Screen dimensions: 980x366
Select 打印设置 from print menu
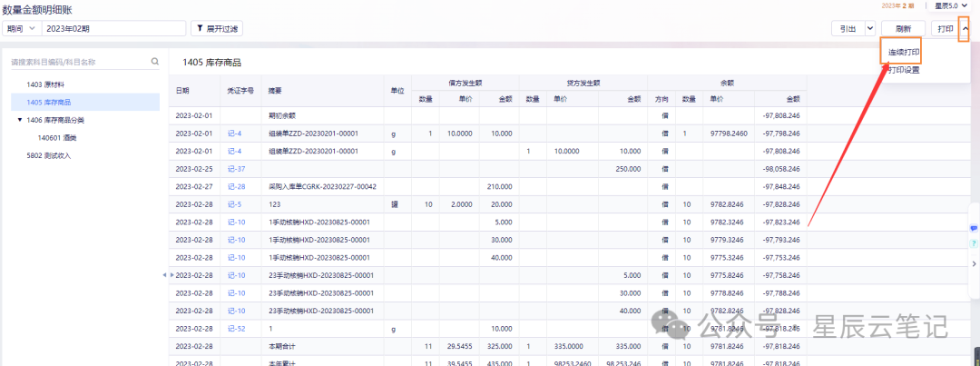pos(904,71)
